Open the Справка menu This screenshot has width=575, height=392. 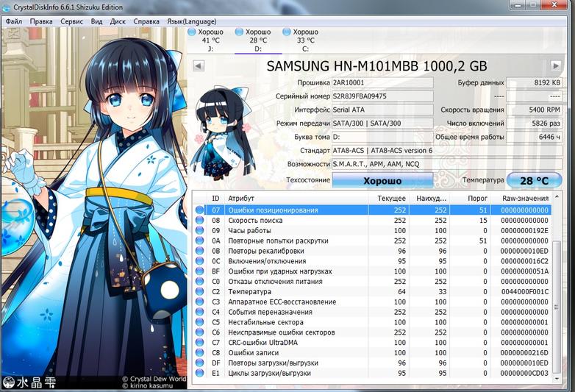146,21
